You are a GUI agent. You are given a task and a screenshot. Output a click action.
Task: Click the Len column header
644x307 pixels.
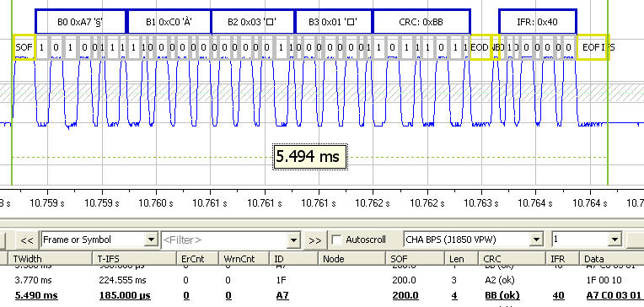(x=462, y=259)
